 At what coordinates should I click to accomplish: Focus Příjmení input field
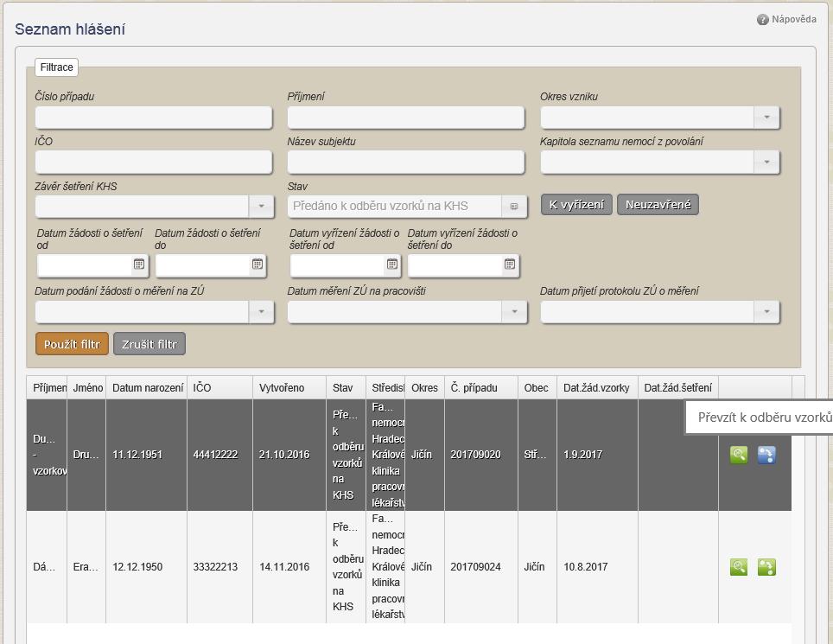click(406, 118)
